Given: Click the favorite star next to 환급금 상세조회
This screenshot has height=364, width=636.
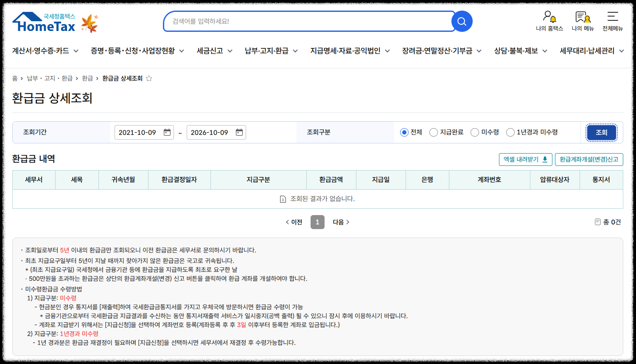Looking at the screenshot, I should coord(149,78).
